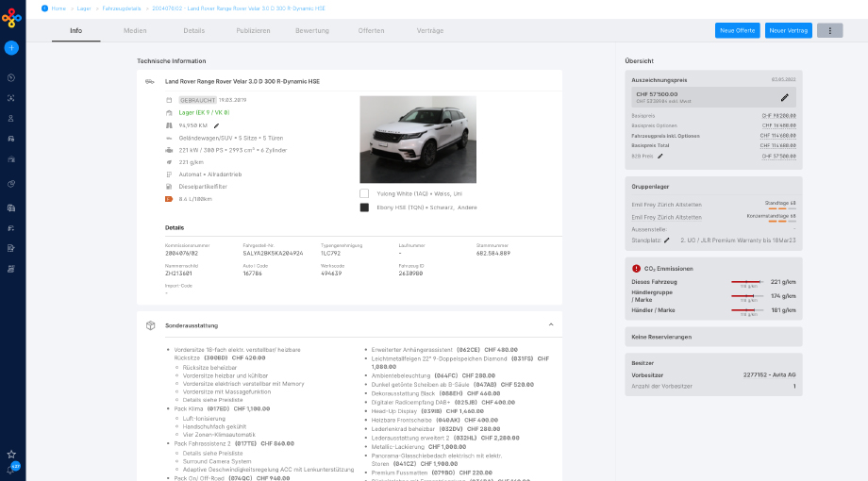Click the Pack Fahrassistenz 2 (017TE) entry
Image resolution: width=868 pixels, height=481 pixels.
point(234,444)
